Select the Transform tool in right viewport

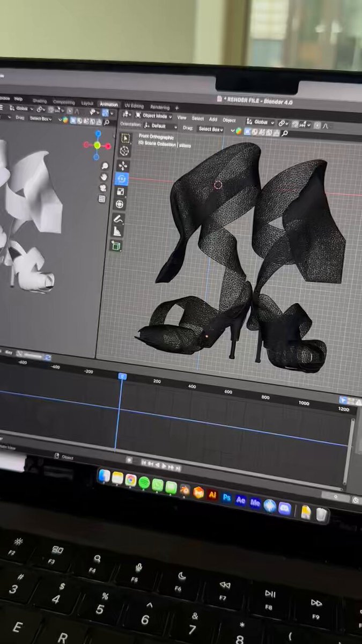pos(119,204)
